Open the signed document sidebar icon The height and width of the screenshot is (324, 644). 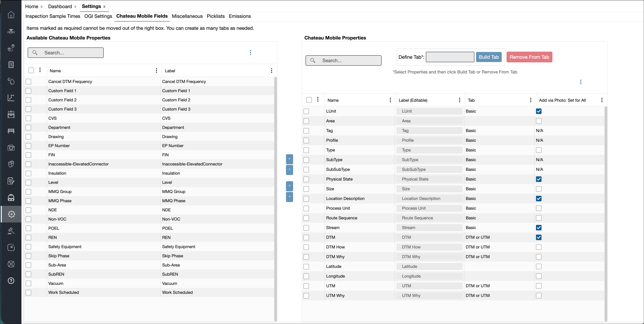11,181
